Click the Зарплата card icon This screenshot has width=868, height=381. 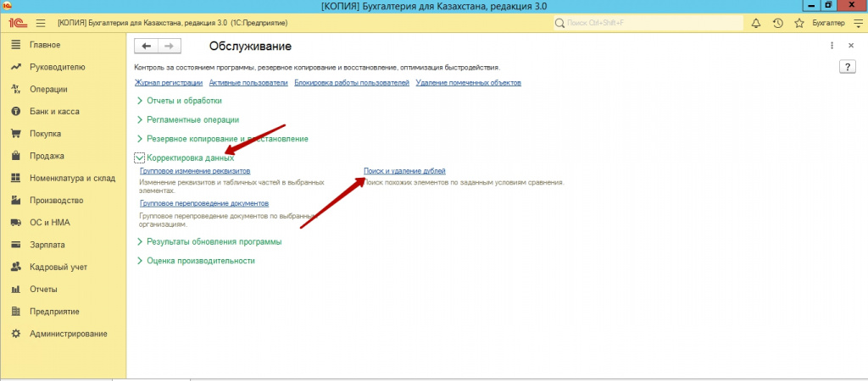coord(16,245)
